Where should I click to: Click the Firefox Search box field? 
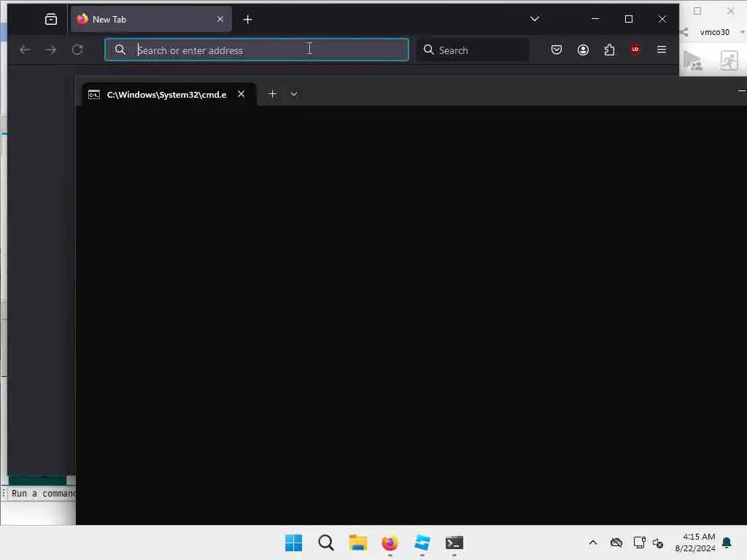coord(473,50)
